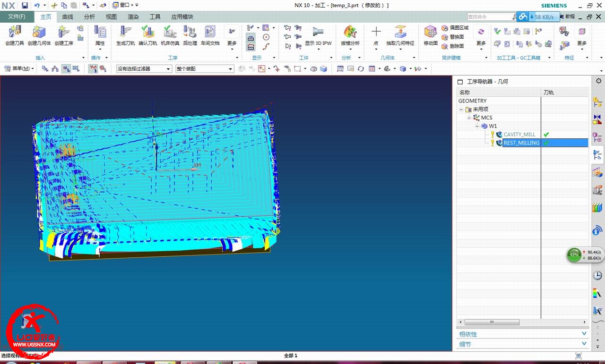Open the History clock resource bar icon
The width and height of the screenshot is (605, 364).
coord(597,275)
